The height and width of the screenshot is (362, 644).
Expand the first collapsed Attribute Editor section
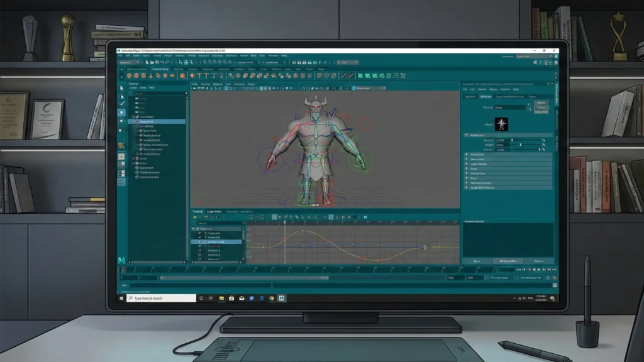click(x=467, y=154)
